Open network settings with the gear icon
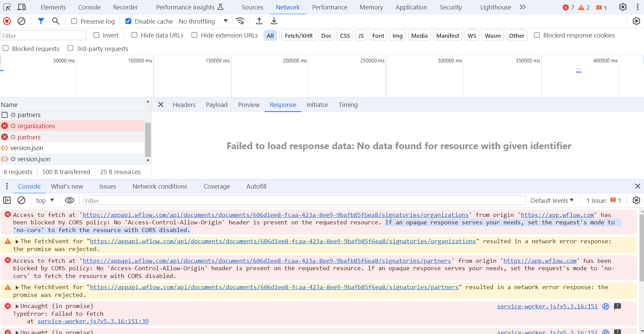This screenshot has width=644, height=334. (x=637, y=21)
